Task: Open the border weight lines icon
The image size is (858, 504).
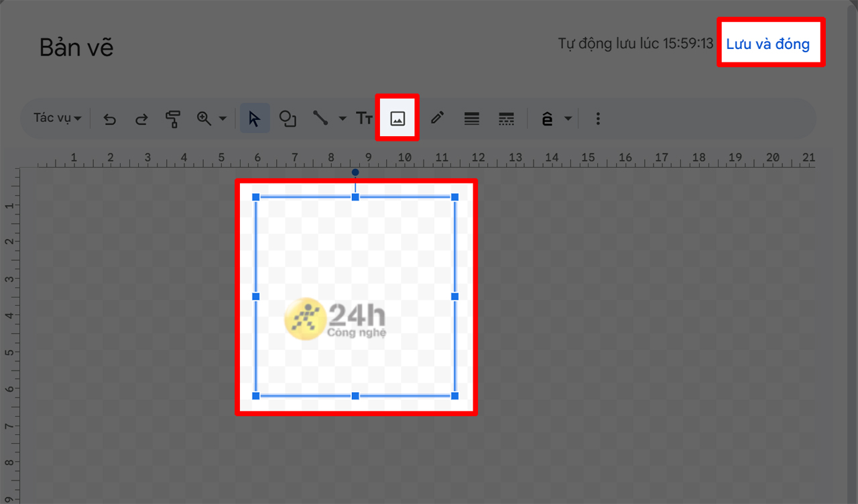Action: tap(472, 119)
